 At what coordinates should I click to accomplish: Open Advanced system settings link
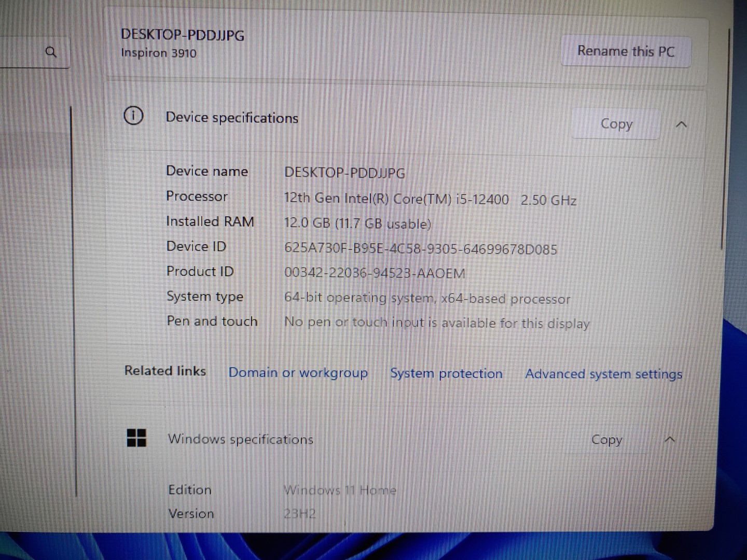click(x=603, y=374)
